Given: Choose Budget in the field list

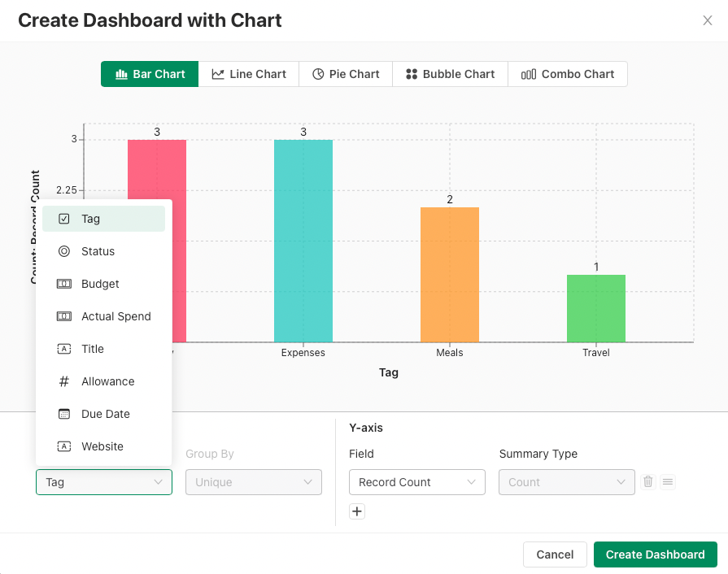Looking at the screenshot, I should pos(103,284).
